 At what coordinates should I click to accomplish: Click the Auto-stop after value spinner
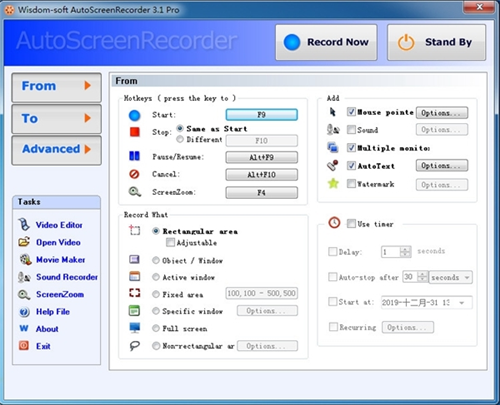(x=422, y=277)
